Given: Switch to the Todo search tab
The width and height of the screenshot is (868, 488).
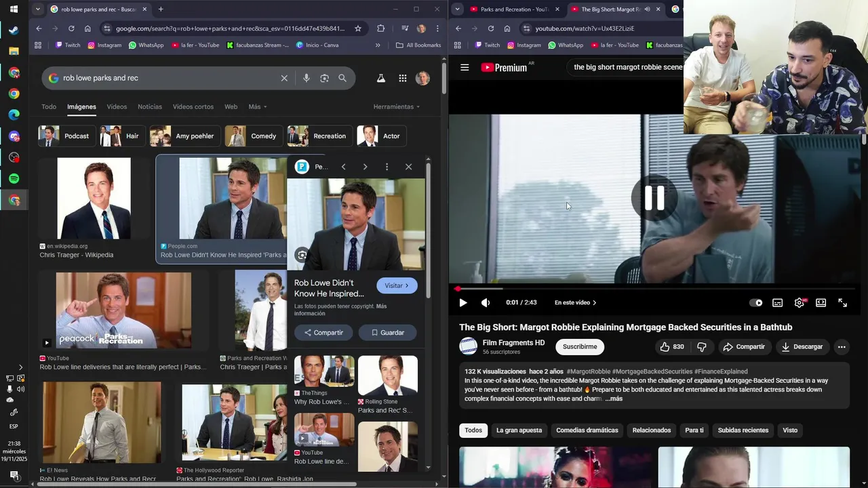Looking at the screenshot, I should click(49, 106).
